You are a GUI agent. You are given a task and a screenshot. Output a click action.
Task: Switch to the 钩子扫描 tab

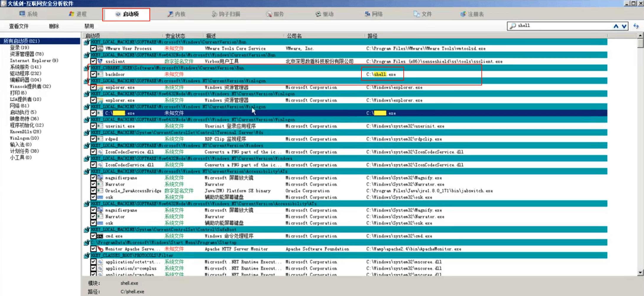click(226, 14)
